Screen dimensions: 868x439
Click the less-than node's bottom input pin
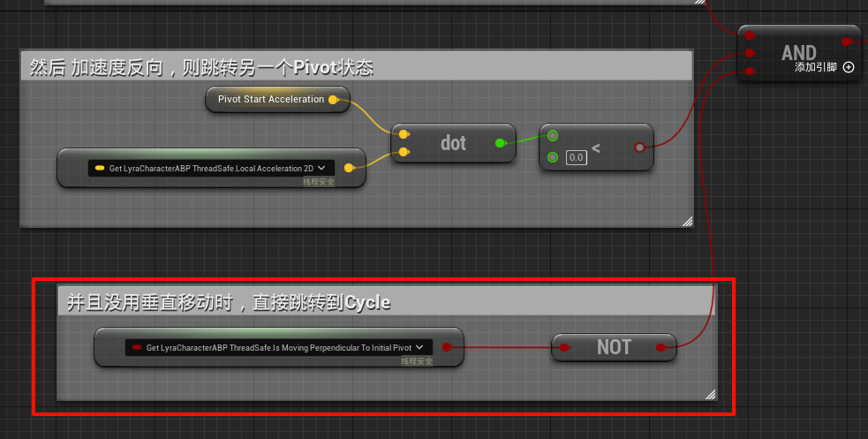[x=553, y=157]
